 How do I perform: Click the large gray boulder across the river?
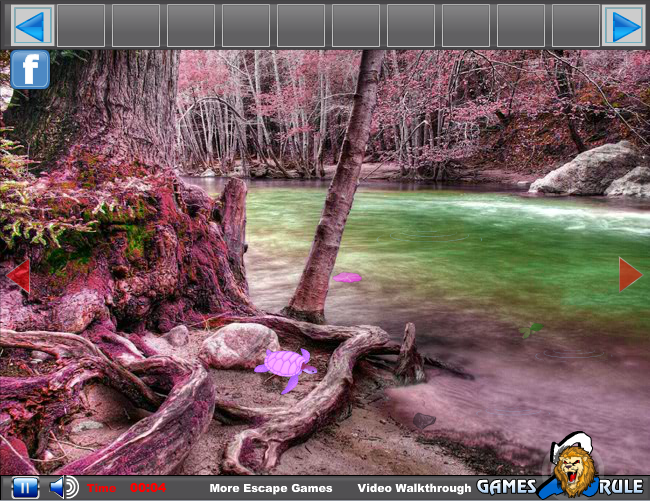(x=585, y=169)
